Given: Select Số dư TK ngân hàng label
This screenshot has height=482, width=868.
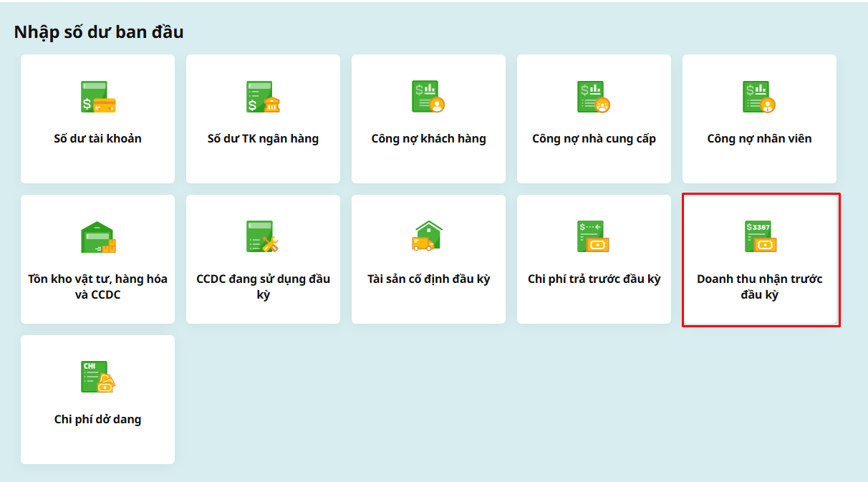Looking at the screenshot, I should click(x=263, y=139).
